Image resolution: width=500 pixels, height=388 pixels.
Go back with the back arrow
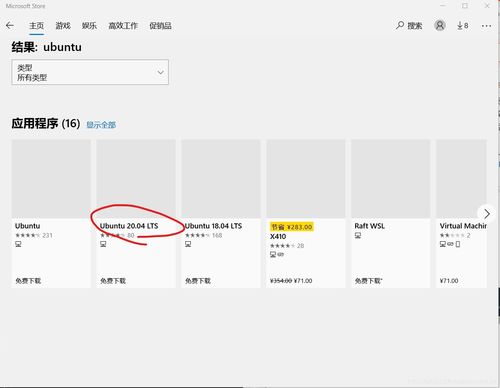[10, 25]
